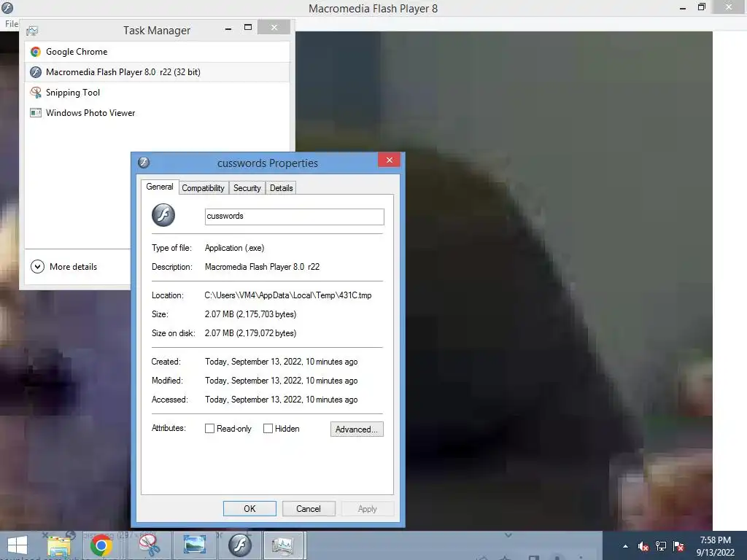Open the Start menu Windows logo
Image resolution: width=747 pixels, height=560 pixels.
(18, 545)
